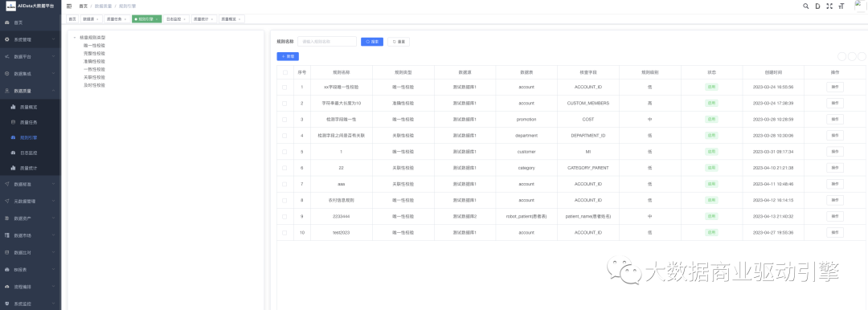Open the user avatar at the top right
This screenshot has width=868, height=310.
pyautogui.click(x=861, y=6)
